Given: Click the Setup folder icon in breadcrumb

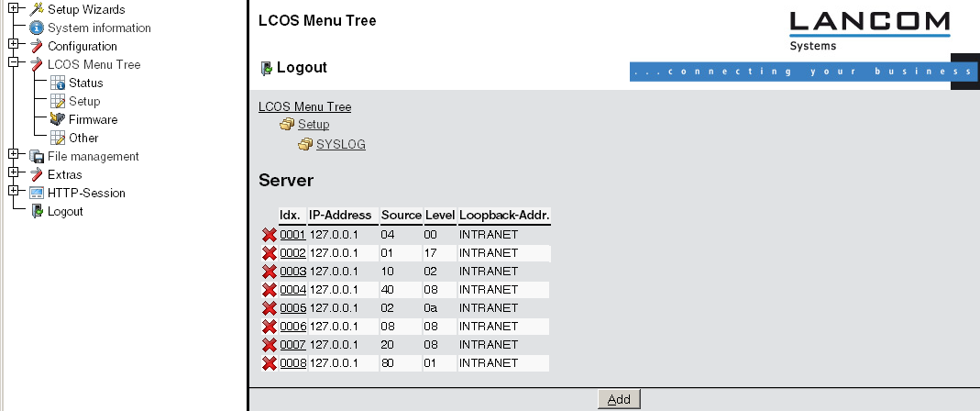Looking at the screenshot, I should (287, 125).
